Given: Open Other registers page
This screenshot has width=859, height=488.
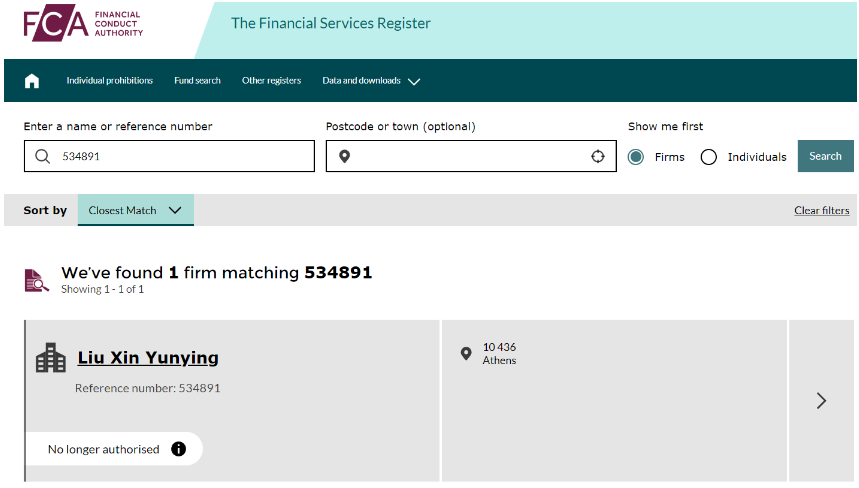Looking at the screenshot, I should click(x=271, y=81).
